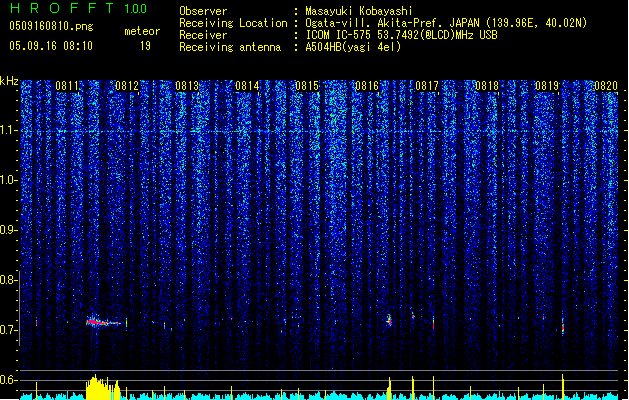
Task: Click the 0814 time marker
Action: point(247,86)
